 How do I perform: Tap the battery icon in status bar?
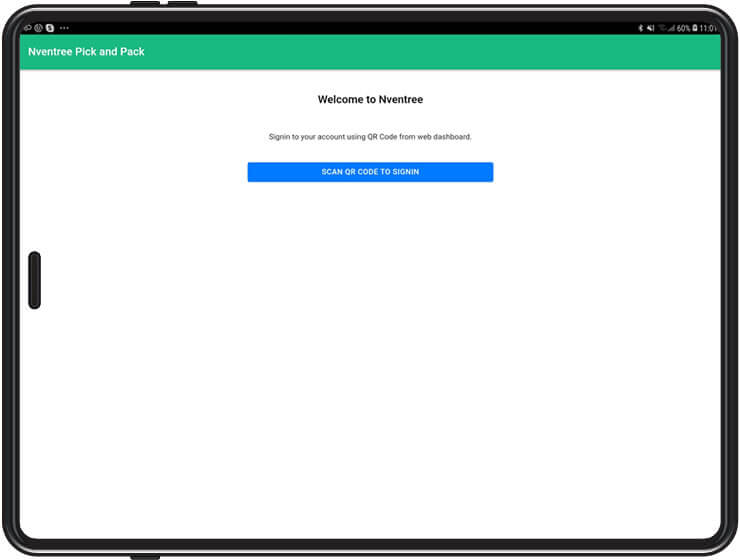(695, 28)
